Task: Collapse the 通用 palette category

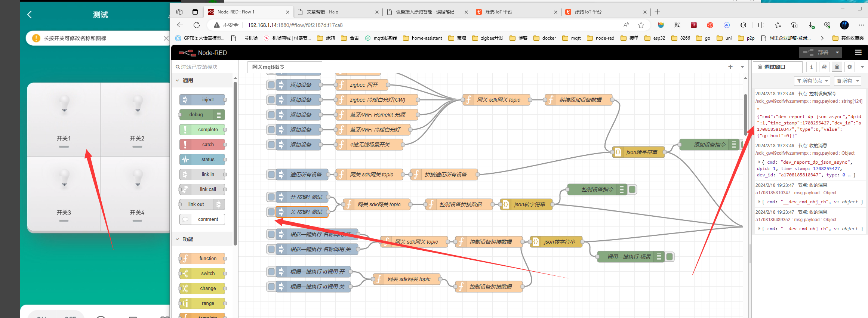Action: (x=202, y=80)
